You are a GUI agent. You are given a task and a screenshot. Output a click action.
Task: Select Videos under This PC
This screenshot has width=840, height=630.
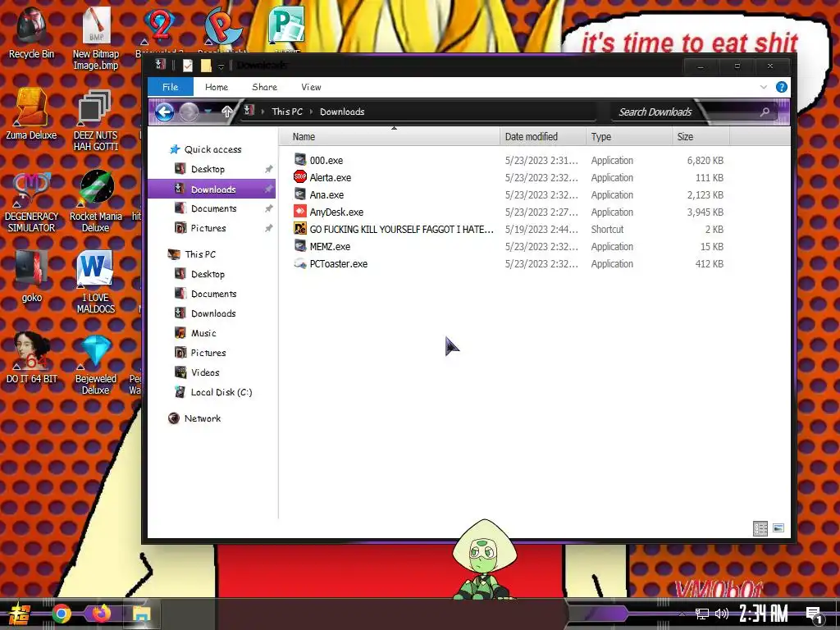(x=205, y=372)
